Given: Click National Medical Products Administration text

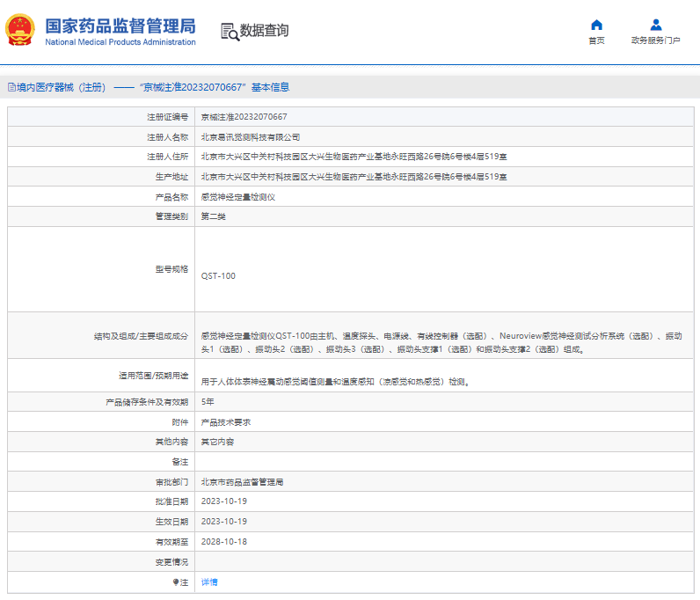Looking at the screenshot, I should click(120, 42).
